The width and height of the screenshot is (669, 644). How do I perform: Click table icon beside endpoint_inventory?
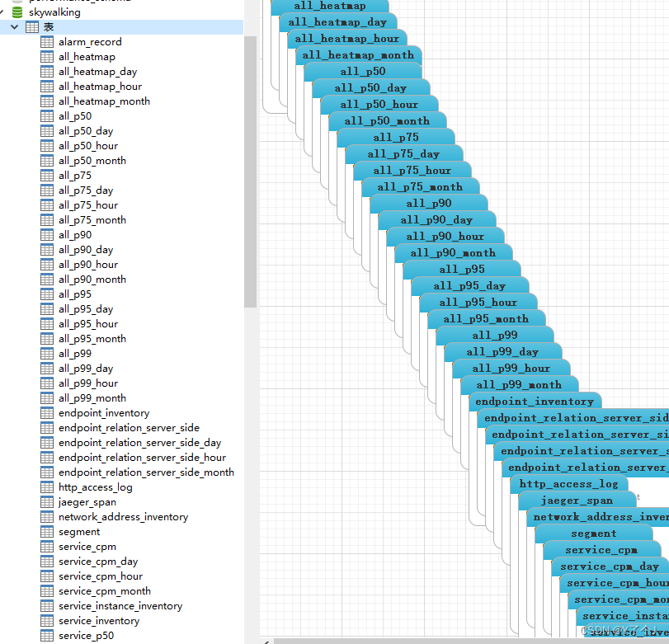pos(47,413)
